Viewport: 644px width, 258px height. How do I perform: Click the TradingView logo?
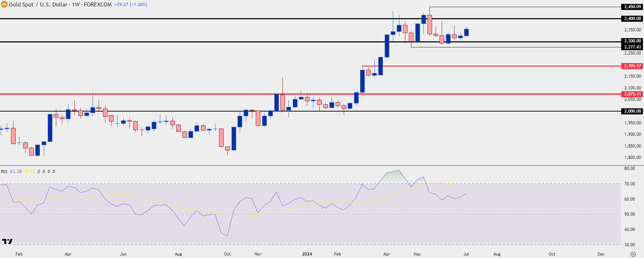click(x=7, y=241)
